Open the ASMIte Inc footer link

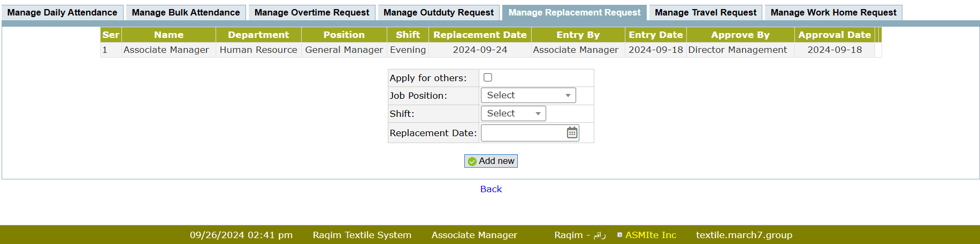pos(650,235)
